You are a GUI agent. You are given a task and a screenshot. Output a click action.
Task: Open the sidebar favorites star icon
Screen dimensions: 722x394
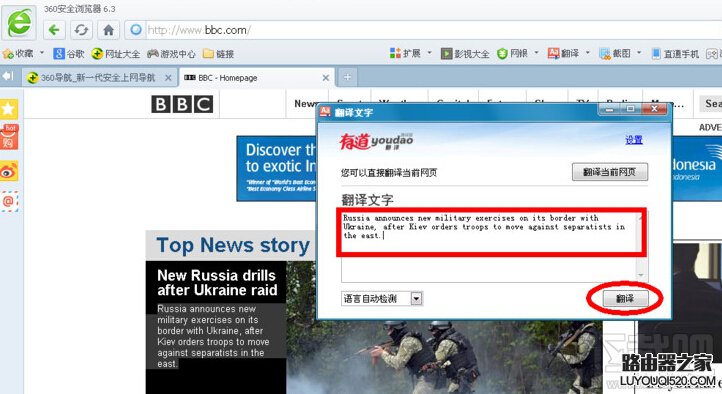(x=8, y=109)
